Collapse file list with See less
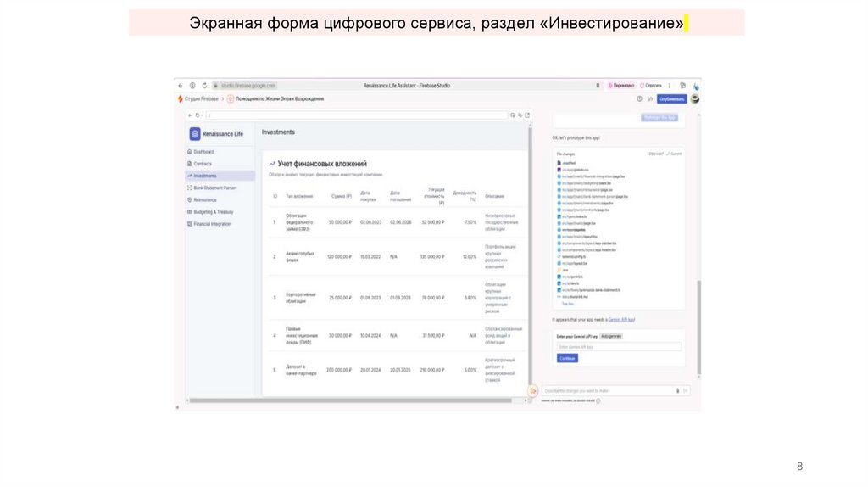Image resolution: width=868 pixels, height=487 pixels. coord(567,305)
